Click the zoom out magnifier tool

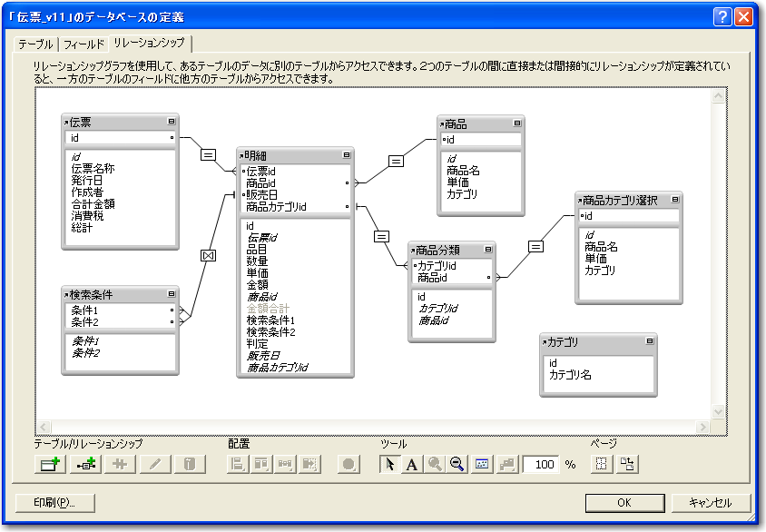pyautogui.click(x=457, y=464)
